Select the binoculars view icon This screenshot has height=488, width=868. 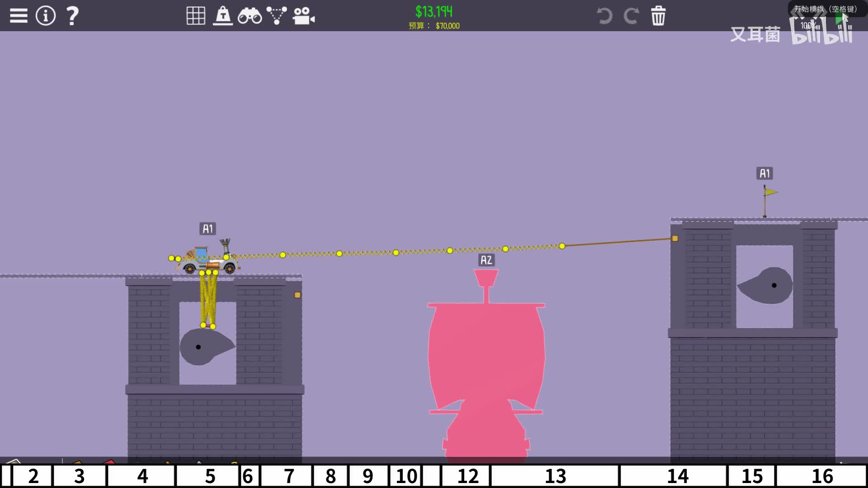[x=250, y=16]
